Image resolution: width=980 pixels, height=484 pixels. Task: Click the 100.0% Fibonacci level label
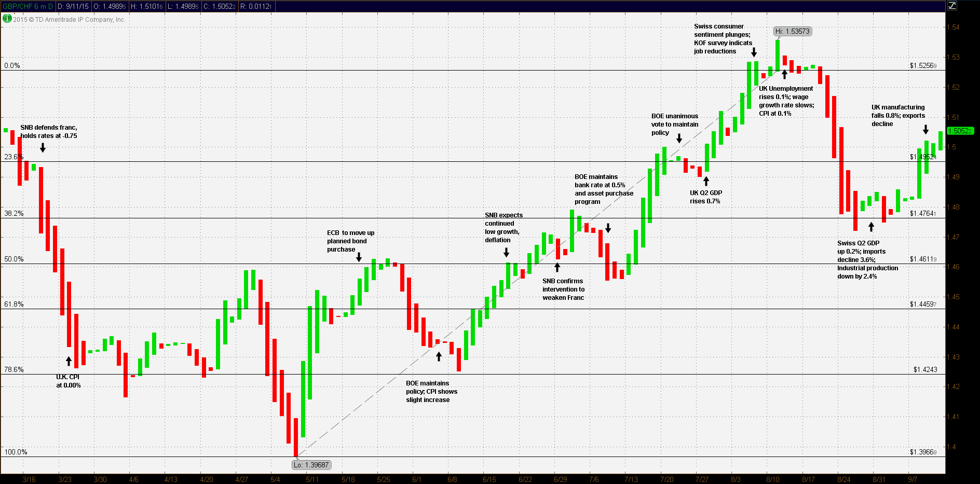(x=16, y=452)
